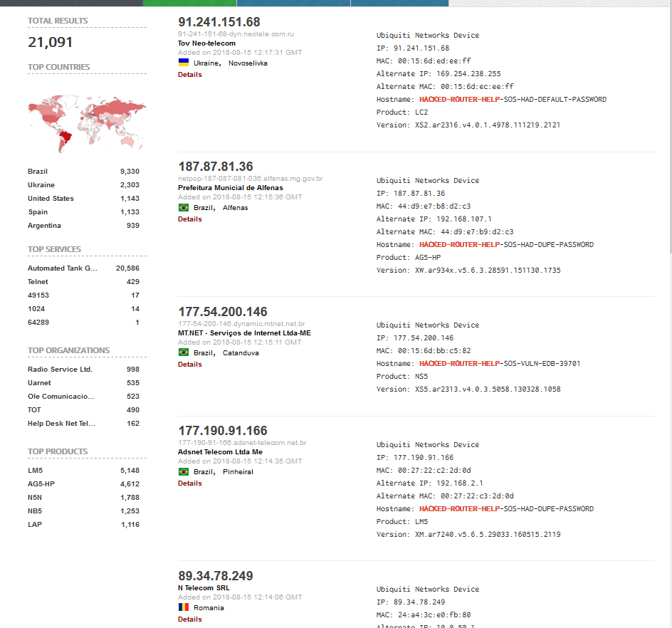Click the Alfenas city link

(236, 207)
